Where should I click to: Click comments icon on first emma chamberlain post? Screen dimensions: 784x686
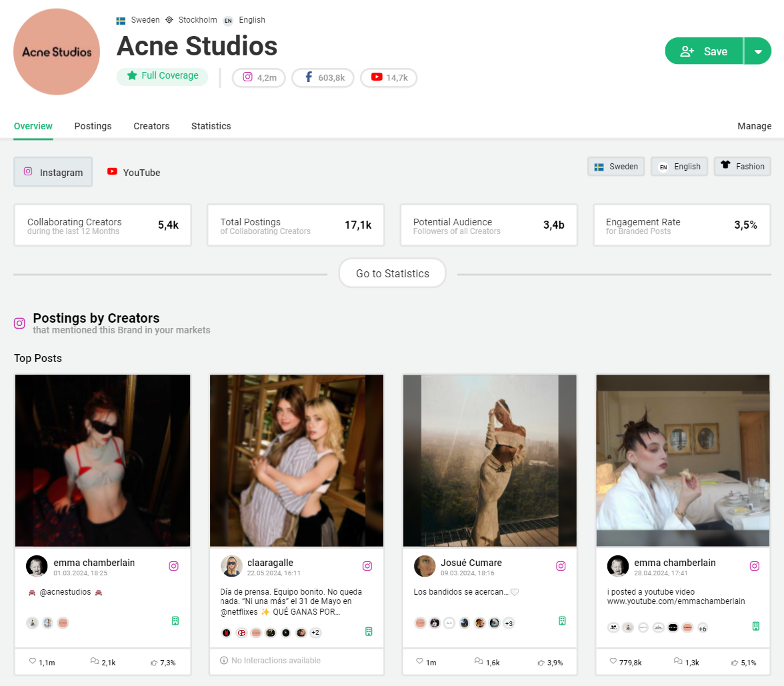click(94, 662)
